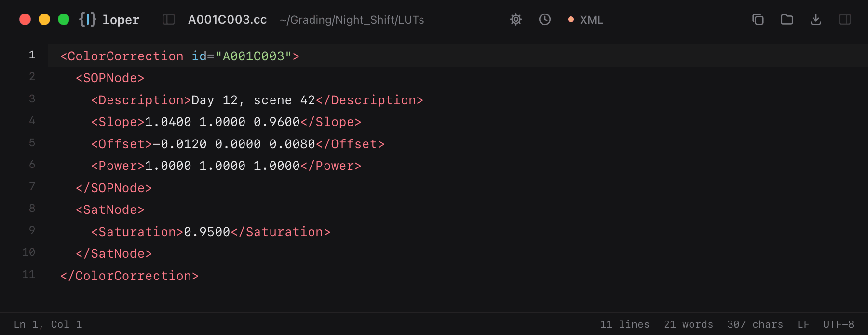Image resolution: width=868 pixels, height=335 pixels.
Task: Click the closing SOPNode tag
Action: (114, 188)
